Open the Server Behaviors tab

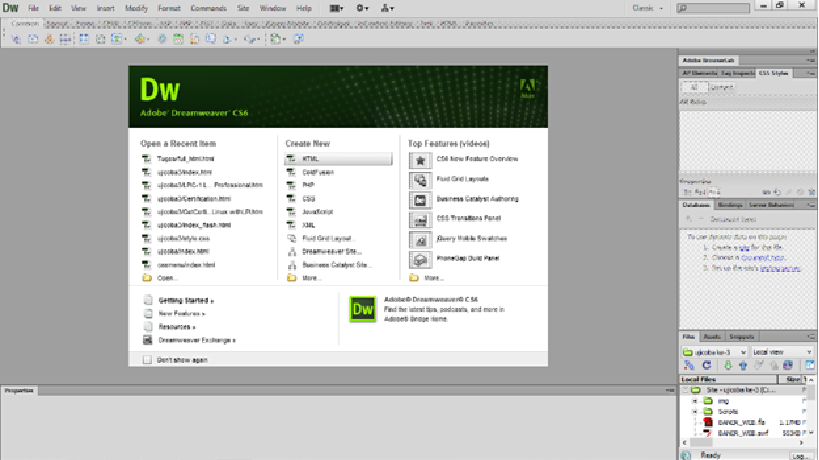tap(771, 205)
